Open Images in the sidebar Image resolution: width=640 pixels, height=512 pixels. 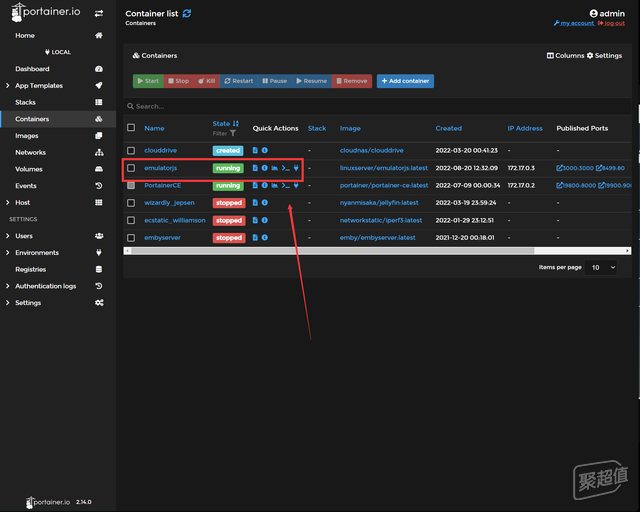pyautogui.click(x=58, y=136)
